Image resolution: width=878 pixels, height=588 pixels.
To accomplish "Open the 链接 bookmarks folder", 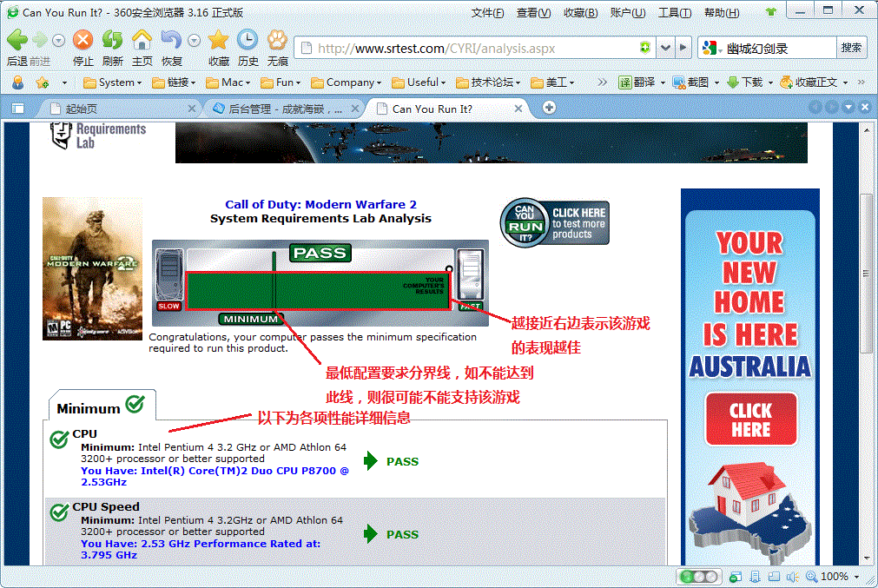I will click(174, 83).
